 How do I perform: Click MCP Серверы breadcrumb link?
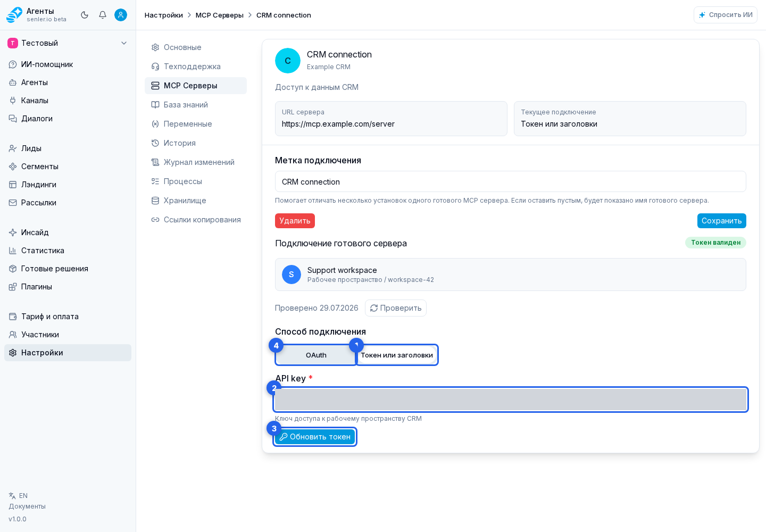pos(220,15)
